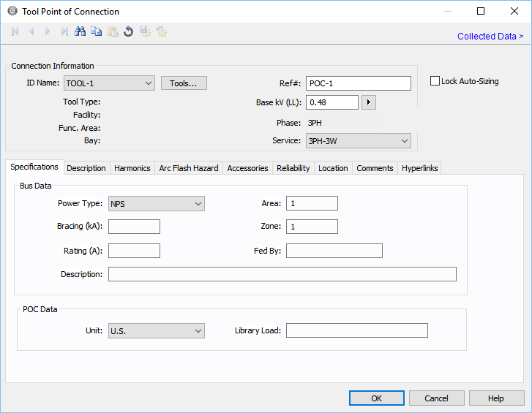Paste data using clipboard icon
The width and height of the screenshot is (532, 413).
click(x=113, y=31)
